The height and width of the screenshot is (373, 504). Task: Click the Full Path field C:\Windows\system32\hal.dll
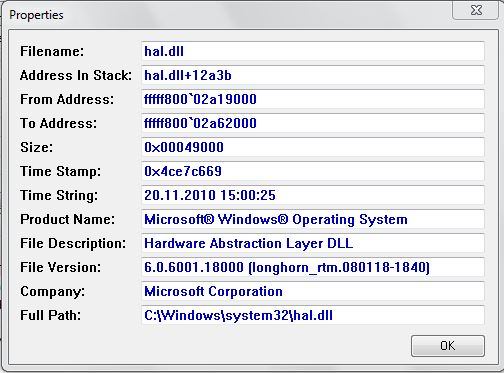313,315
